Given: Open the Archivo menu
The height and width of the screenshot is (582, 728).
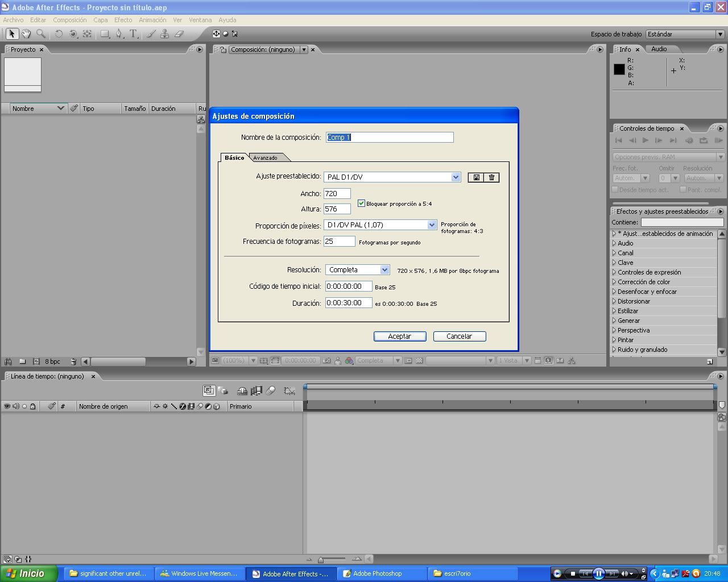Looking at the screenshot, I should (x=14, y=20).
